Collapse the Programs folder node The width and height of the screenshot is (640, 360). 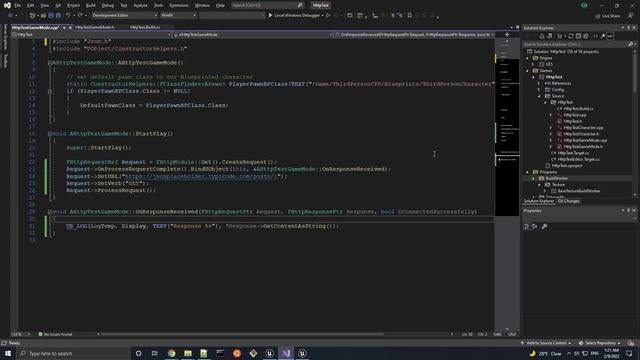pyautogui.click(x=527, y=172)
